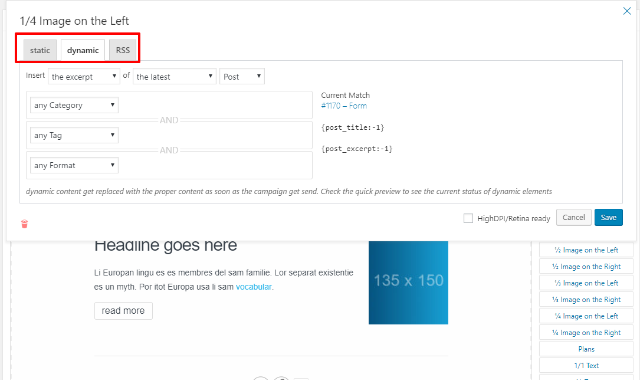Select the 135 x 150 image placeholder
The width and height of the screenshot is (640, 380).
click(408, 282)
